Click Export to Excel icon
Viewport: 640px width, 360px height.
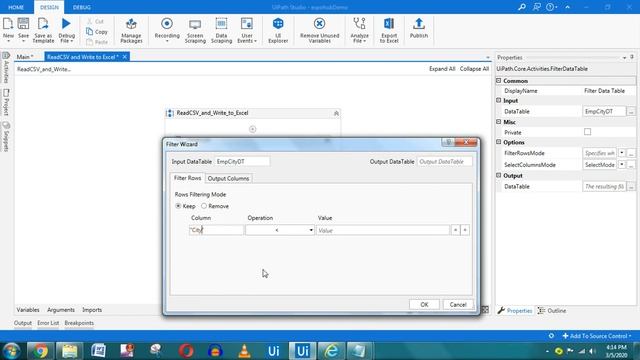pyautogui.click(x=389, y=24)
